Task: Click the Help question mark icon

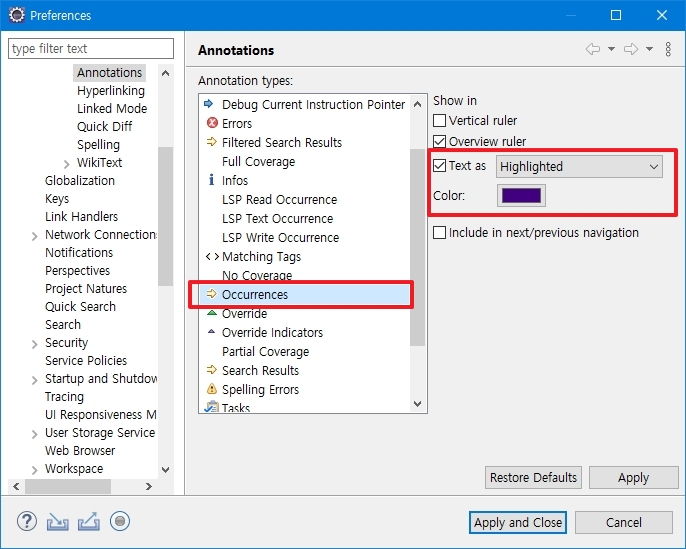Action: tap(27, 521)
